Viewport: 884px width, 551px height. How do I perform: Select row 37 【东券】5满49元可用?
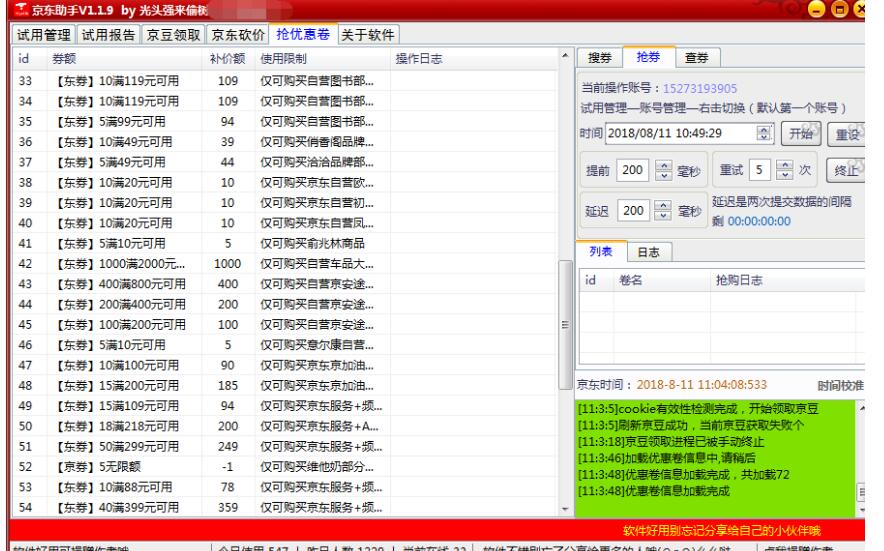285,162
